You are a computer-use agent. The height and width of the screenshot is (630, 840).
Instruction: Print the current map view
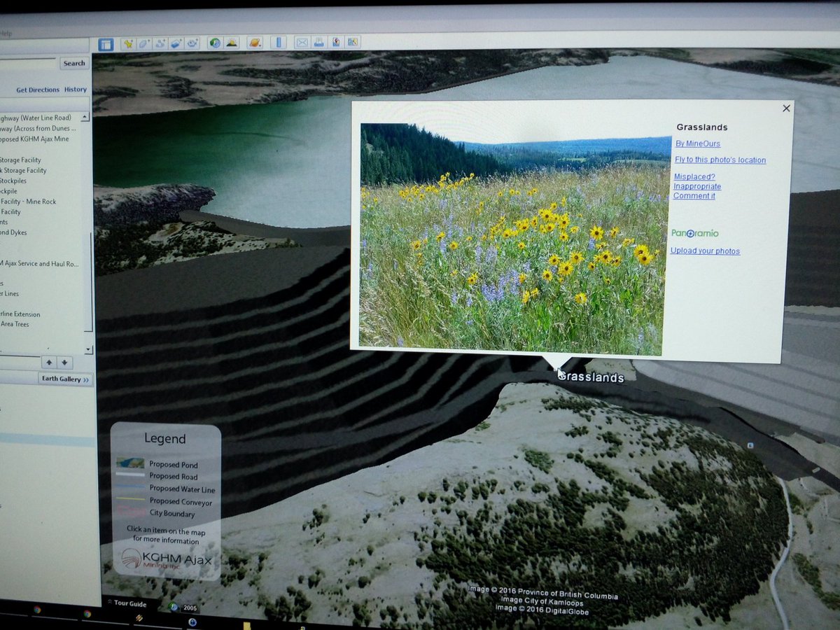pyautogui.click(x=319, y=43)
